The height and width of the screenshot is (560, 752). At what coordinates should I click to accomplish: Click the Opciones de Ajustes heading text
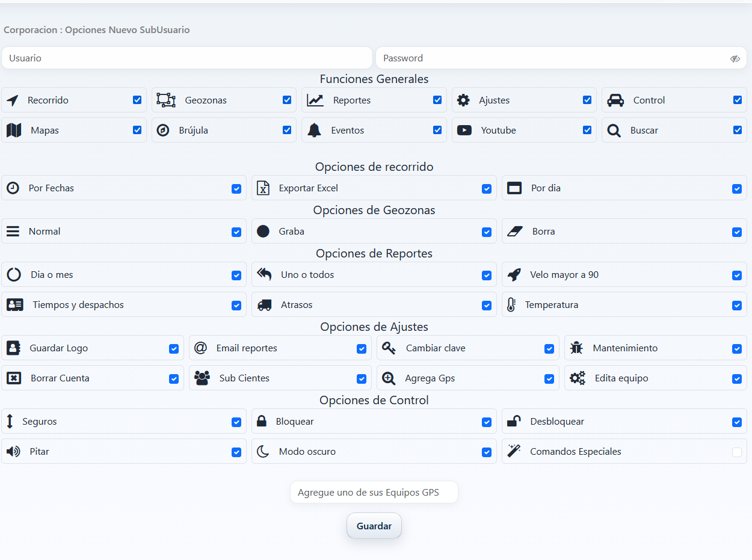pyautogui.click(x=374, y=327)
